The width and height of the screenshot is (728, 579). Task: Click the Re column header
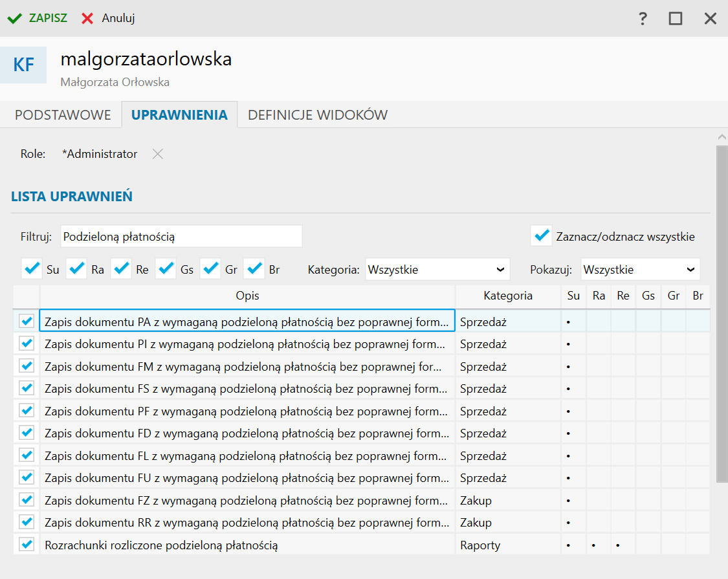(623, 296)
